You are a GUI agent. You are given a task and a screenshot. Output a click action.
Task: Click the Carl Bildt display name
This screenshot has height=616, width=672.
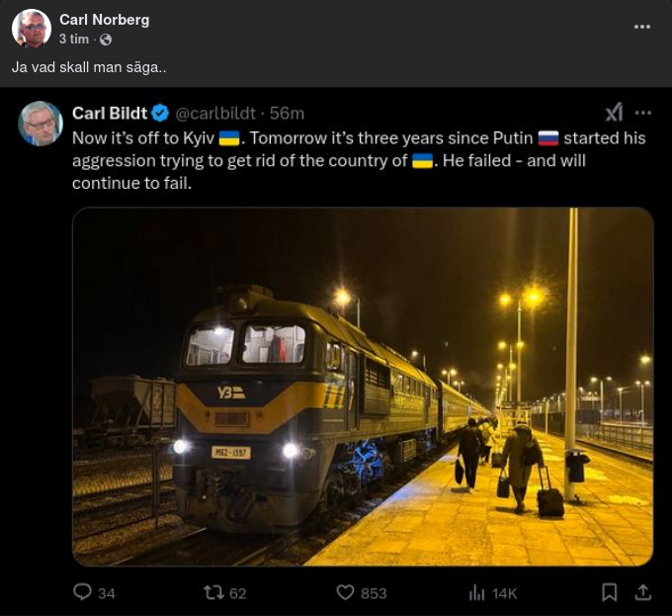110,113
